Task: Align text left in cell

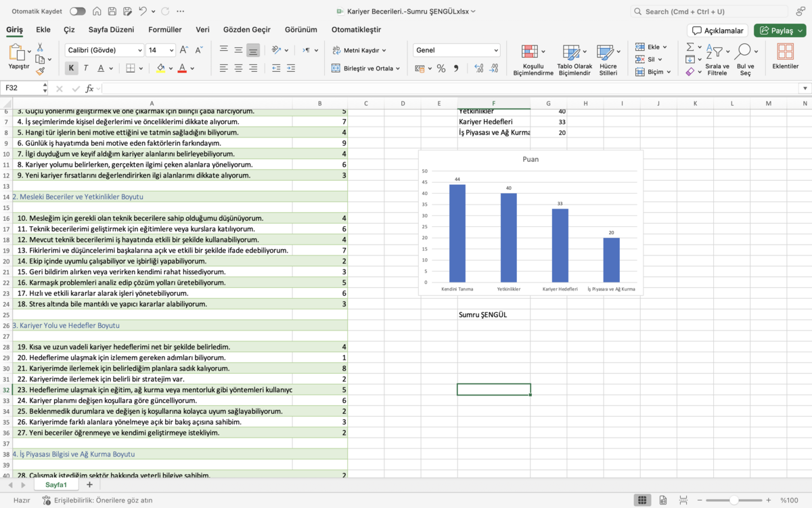Action: point(224,68)
